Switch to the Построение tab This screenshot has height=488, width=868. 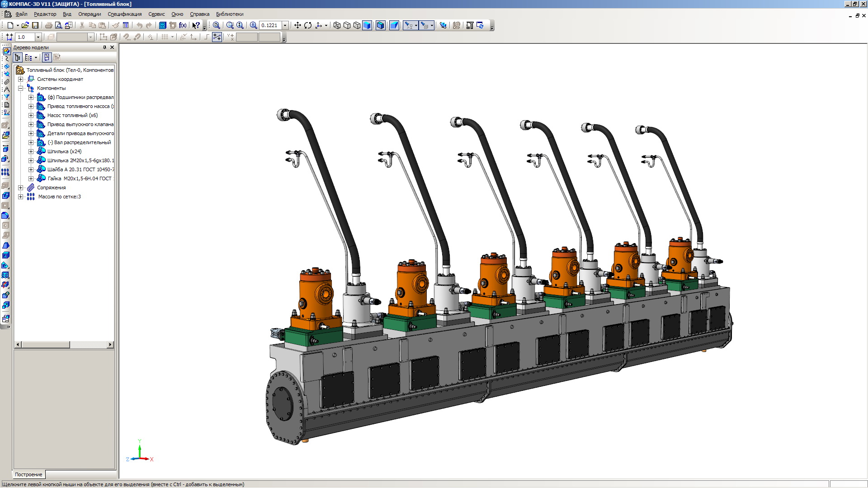(28, 474)
